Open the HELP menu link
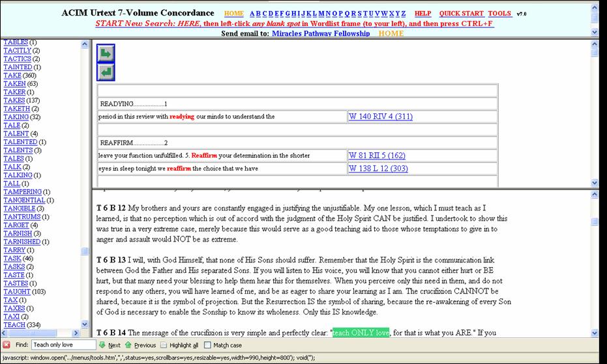This screenshot has height=364, width=607. pos(422,14)
